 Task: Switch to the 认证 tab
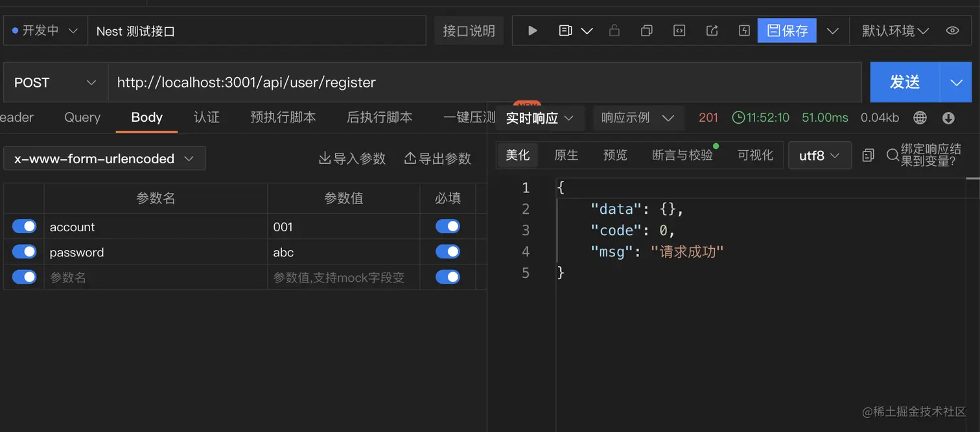(207, 117)
